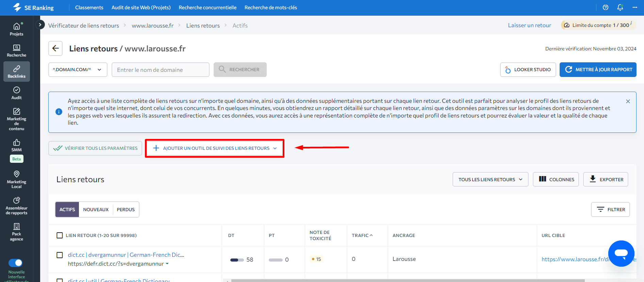The image size is (644, 282).
Task: Click the info icon in the banner
Action: [59, 112]
